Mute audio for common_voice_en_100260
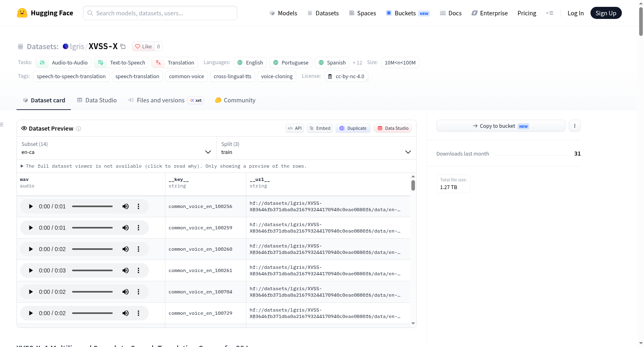The width and height of the screenshot is (644, 347). 126,249
